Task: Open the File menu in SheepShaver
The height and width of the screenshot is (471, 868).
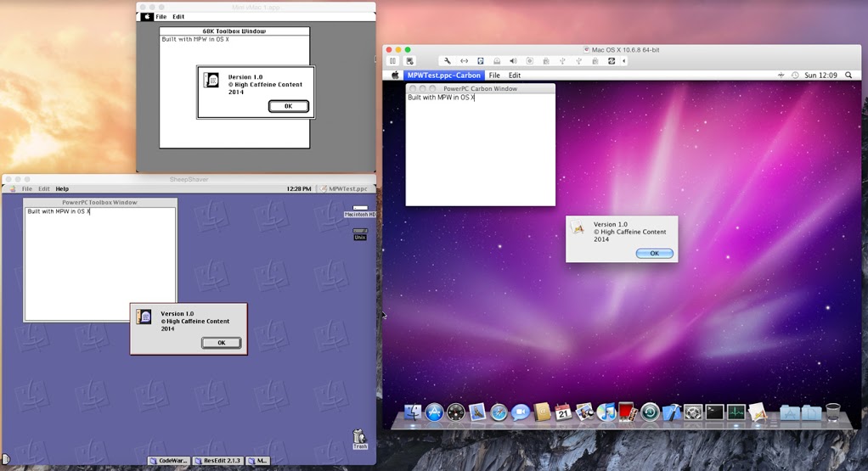Action: (26, 188)
